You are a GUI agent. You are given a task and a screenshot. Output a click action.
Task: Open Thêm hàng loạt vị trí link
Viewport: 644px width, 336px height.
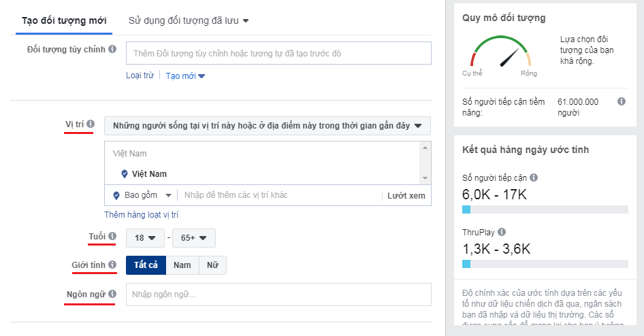point(142,215)
